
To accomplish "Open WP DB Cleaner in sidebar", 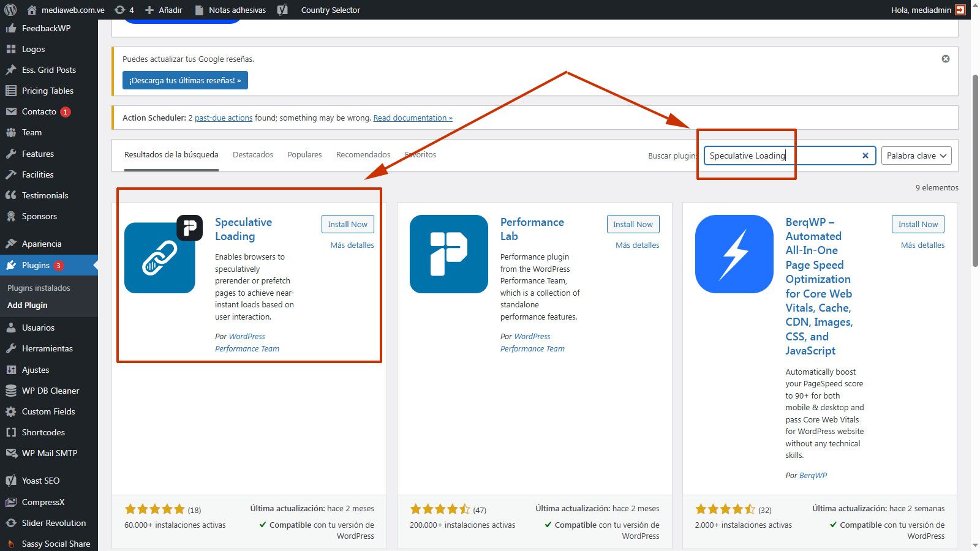I will (49, 391).
